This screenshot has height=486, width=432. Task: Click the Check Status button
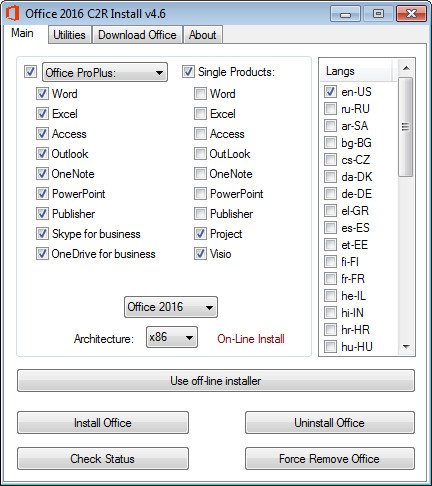click(103, 458)
